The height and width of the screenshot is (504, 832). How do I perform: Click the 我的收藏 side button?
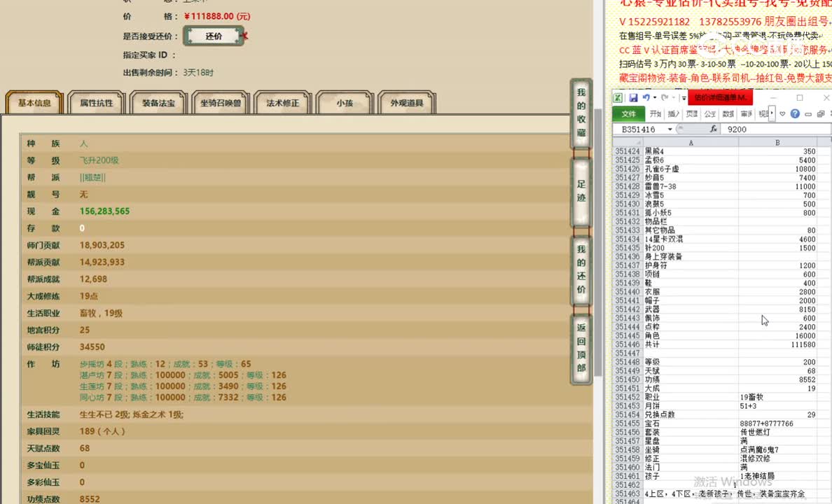tap(581, 113)
